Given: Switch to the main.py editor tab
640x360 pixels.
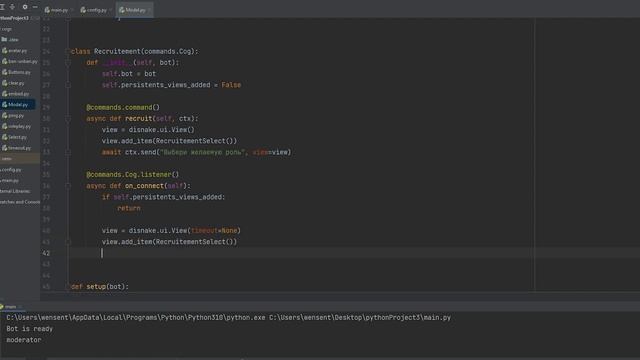Looking at the screenshot, I should click(x=59, y=10).
